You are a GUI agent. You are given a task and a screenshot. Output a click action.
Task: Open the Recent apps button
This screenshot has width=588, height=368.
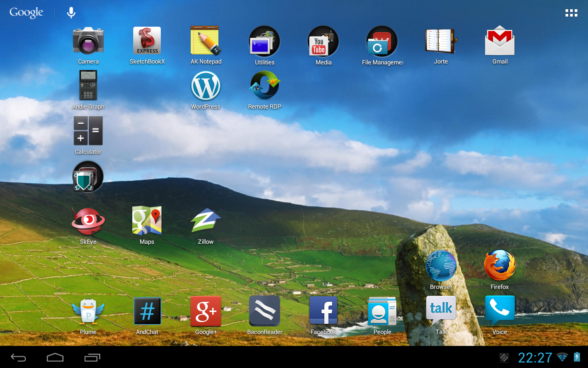(92, 357)
